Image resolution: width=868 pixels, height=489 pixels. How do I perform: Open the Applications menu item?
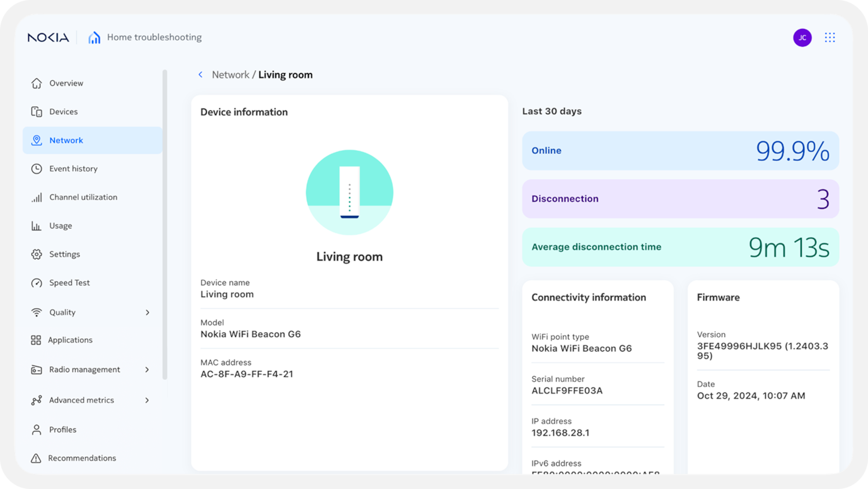pyautogui.click(x=70, y=340)
